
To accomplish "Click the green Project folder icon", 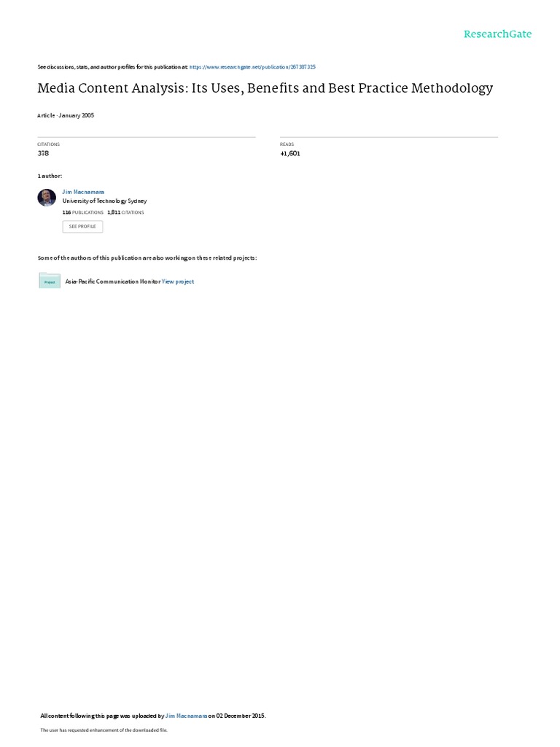I will tap(50, 281).
